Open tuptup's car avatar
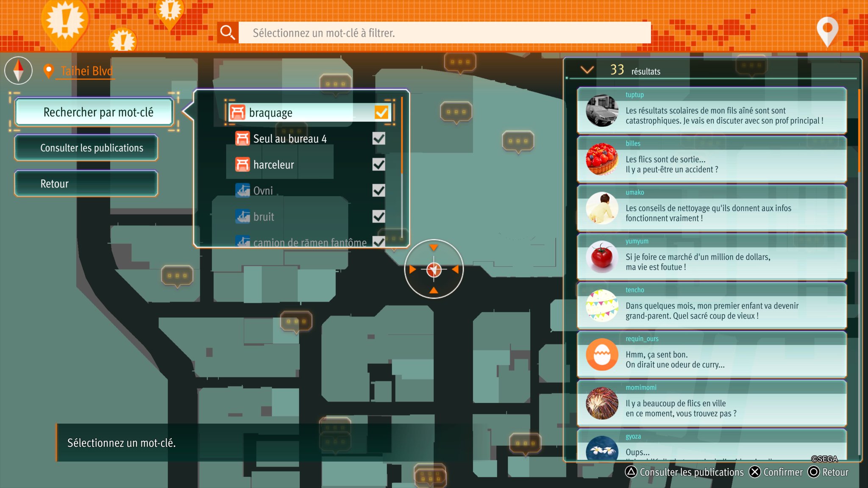868x488 pixels. (x=602, y=111)
